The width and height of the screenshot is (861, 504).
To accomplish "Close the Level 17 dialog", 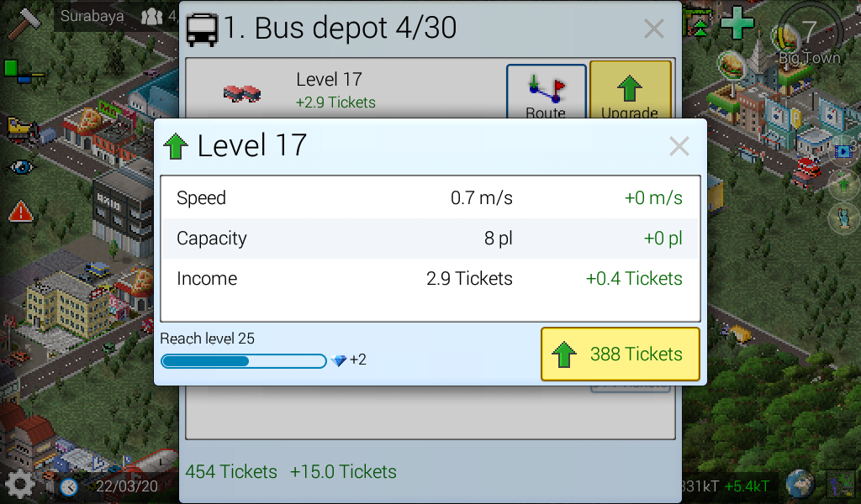I will (x=679, y=146).
